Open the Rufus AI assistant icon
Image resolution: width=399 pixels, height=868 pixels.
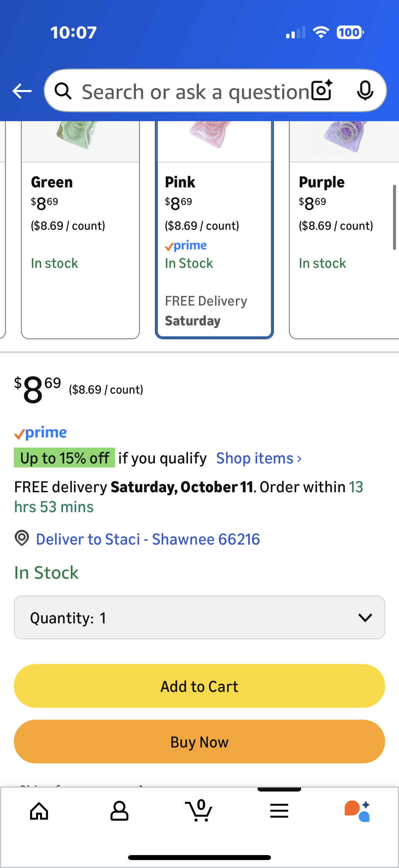(357, 811)
